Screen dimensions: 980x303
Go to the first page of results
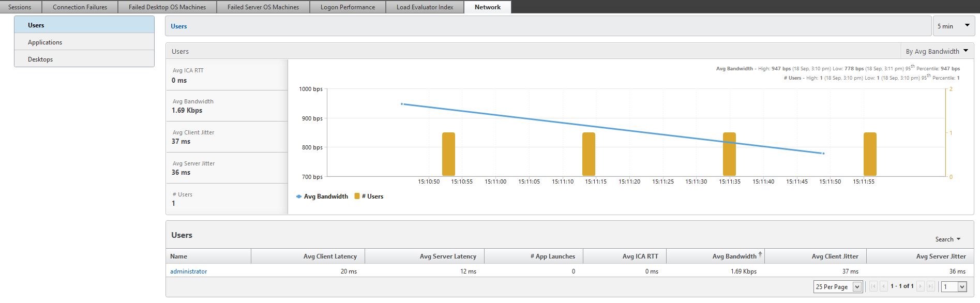tap(873, 286)
